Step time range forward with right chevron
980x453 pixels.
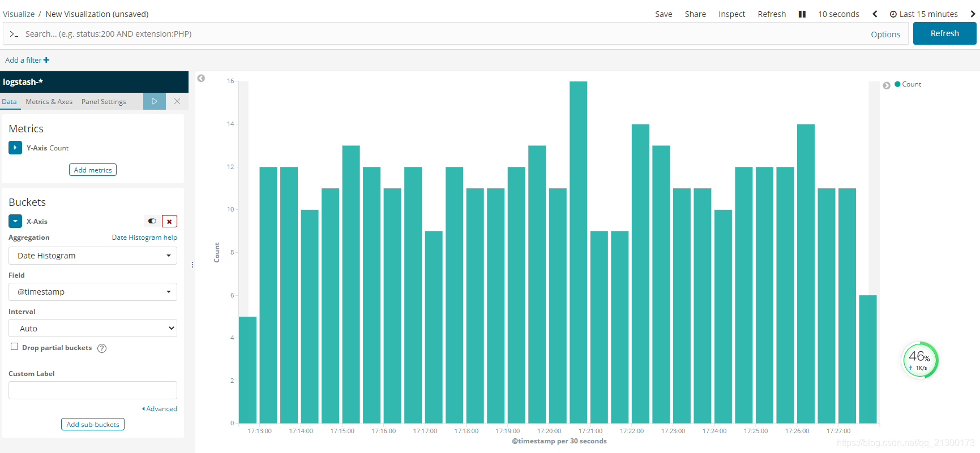(973, 14)
